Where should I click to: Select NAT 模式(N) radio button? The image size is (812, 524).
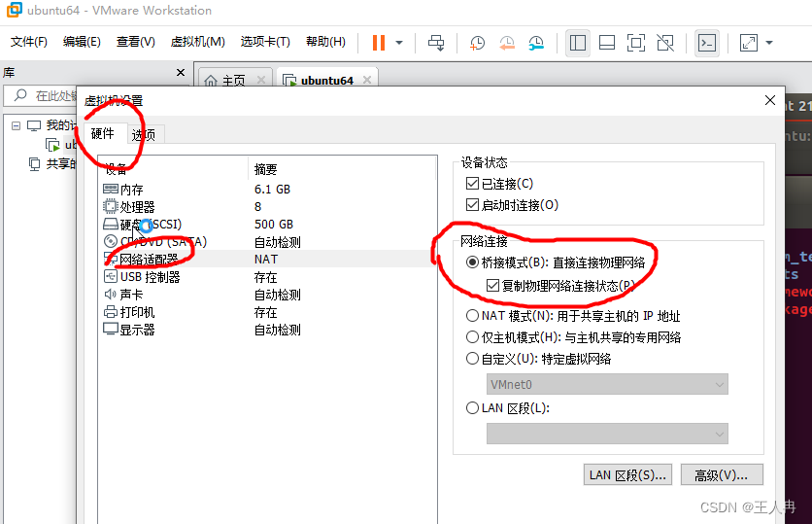[472, 316]
